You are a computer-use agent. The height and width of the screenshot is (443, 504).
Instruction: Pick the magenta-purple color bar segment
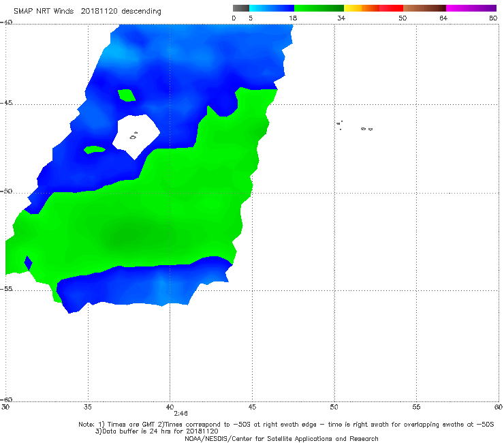(x=471, y=8)
